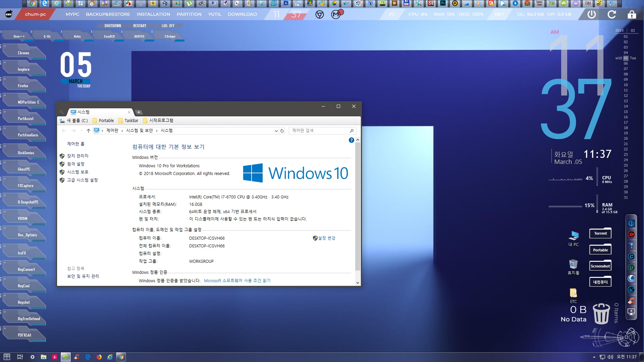Open the DOWNLOAD menu
644x362 pixels.
(x=242, y=14)
